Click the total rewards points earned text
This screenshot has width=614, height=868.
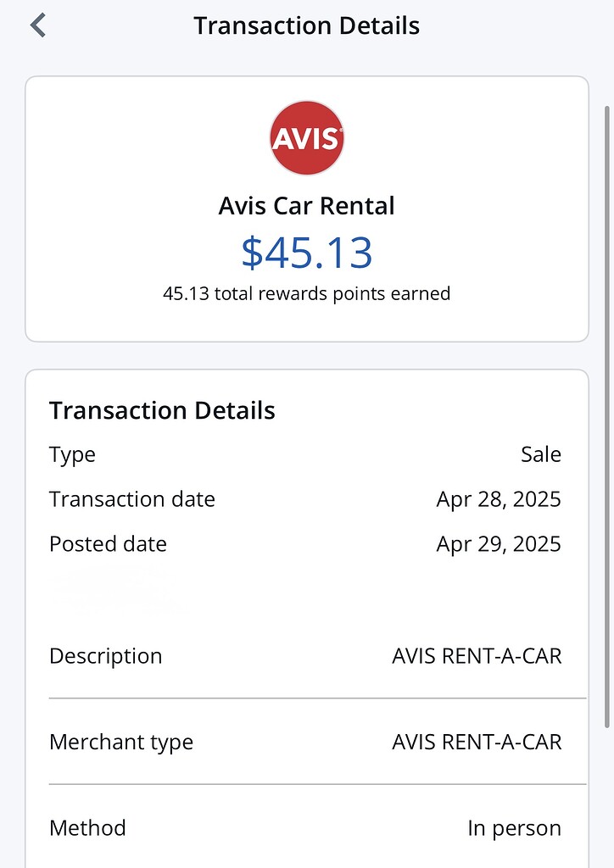306,294
